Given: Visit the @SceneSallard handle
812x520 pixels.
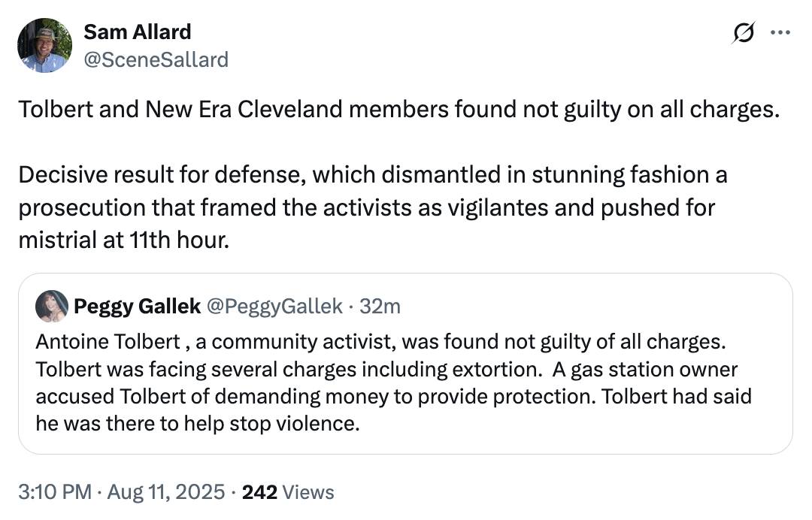Looking at the screenshot, I should pos(156,60).
